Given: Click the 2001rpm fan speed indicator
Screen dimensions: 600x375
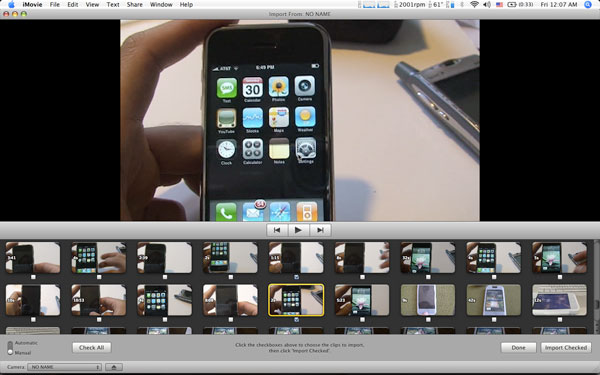Looking at the screenshot, I should pyautogui.click(x=409, y=5).
